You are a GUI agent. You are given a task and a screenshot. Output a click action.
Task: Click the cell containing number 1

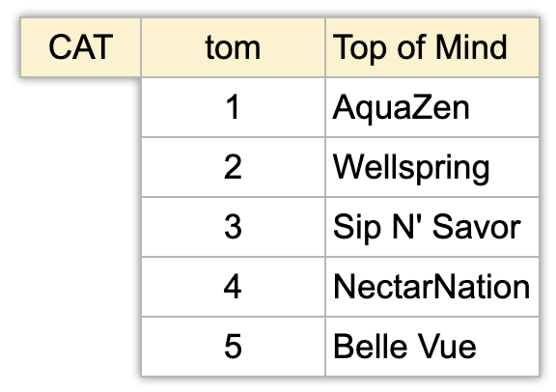pyautogui.click(x=233, y=107)
